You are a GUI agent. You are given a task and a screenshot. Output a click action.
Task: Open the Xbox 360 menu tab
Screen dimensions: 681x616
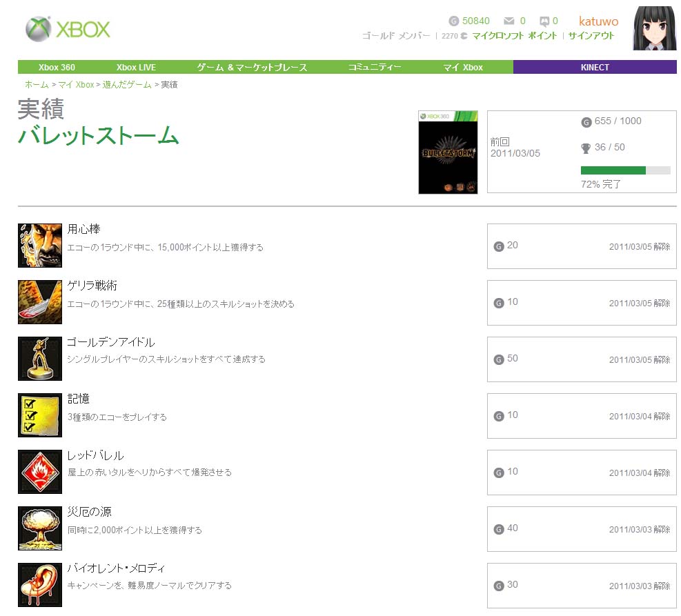[57, 68]
